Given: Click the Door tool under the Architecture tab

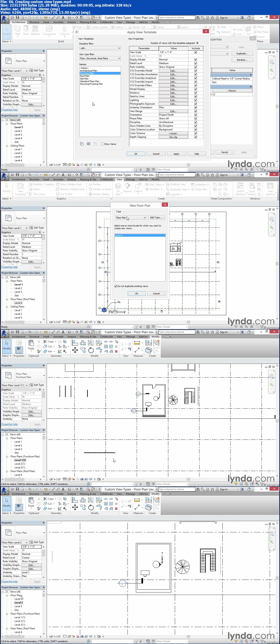Looking at the screenshot, I should (26, 31).
